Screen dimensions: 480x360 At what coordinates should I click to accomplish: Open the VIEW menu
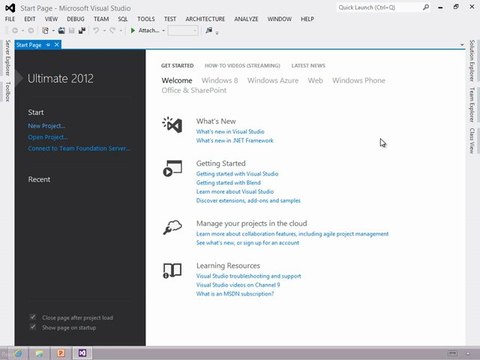51,19
